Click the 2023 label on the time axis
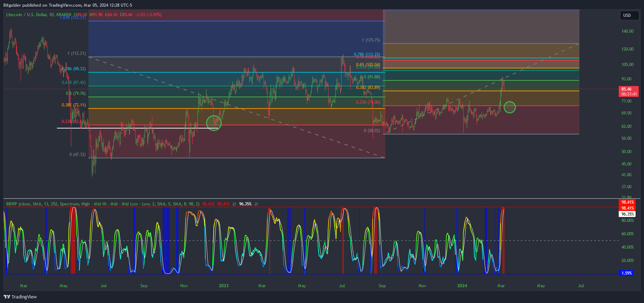Viewport: 644px width, 303px height. click(224, 286)
